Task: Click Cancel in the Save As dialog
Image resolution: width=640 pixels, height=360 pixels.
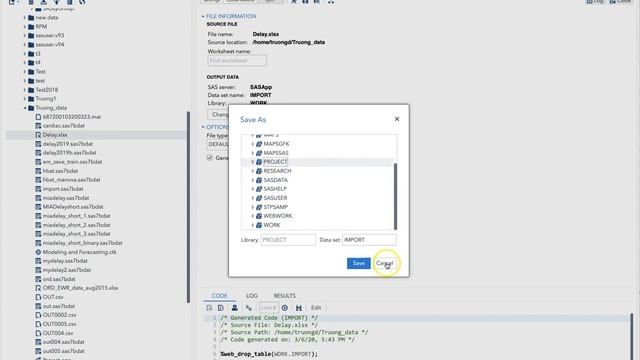Action: point(384,263)
